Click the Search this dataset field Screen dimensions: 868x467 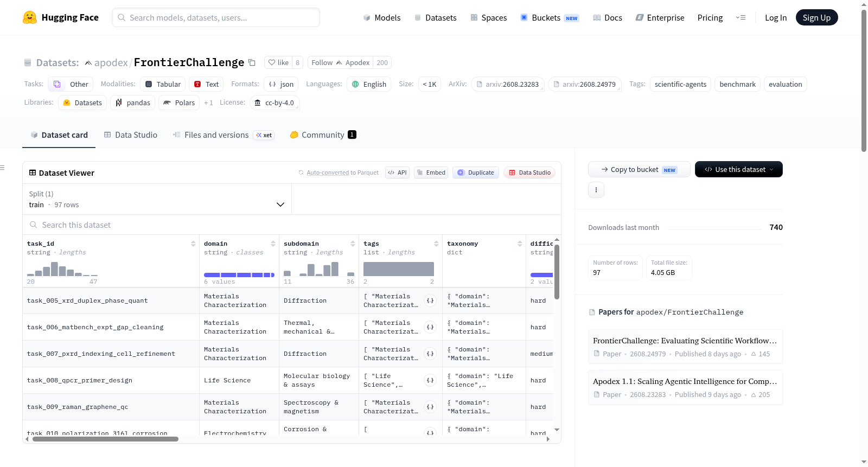click(292, 225)
